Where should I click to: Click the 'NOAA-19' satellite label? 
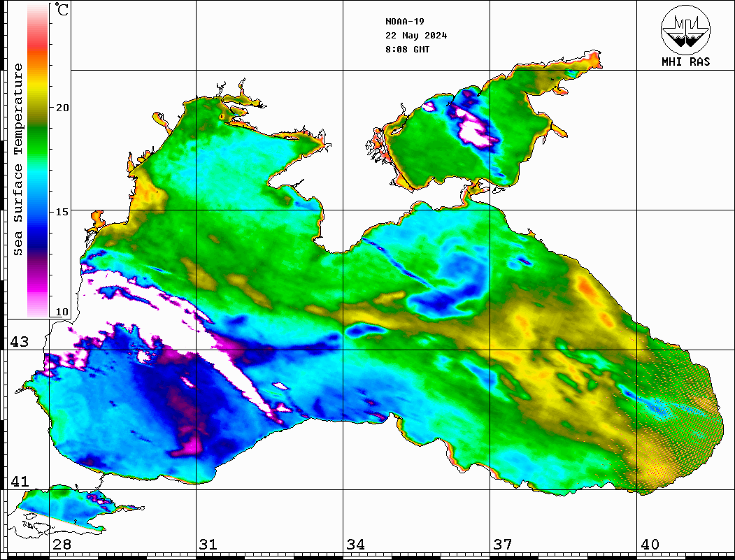405,22
